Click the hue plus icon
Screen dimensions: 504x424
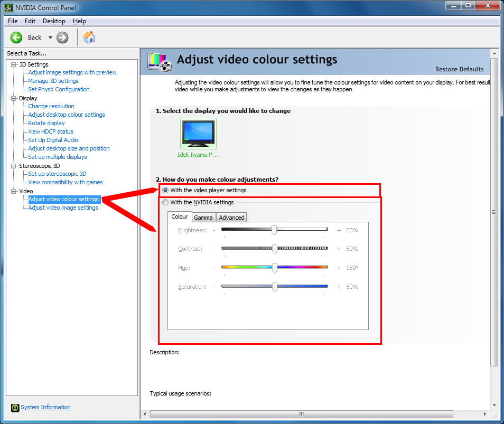[339, 268]
